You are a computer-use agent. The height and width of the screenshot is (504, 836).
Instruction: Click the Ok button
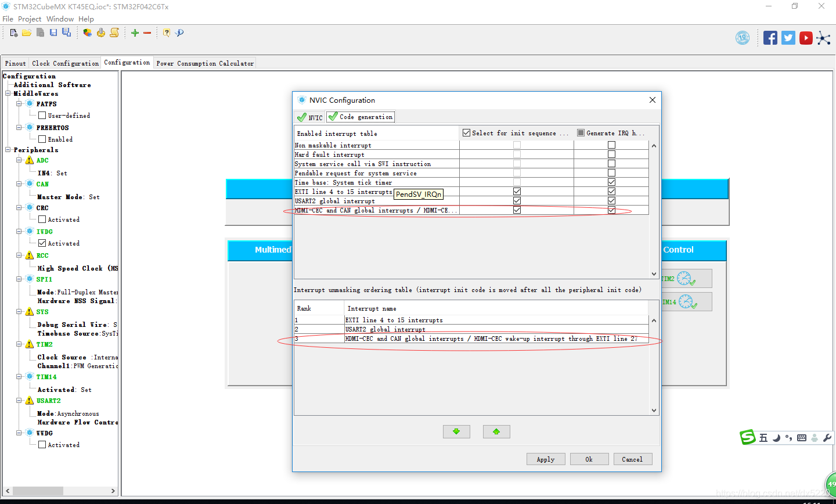click(589, 459)
